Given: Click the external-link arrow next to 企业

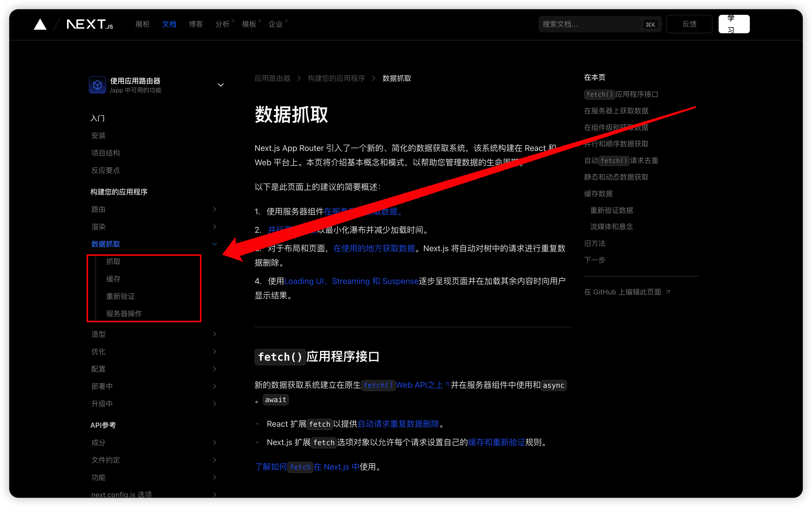Looking at the screenshot, I should [x=287, y=20].
